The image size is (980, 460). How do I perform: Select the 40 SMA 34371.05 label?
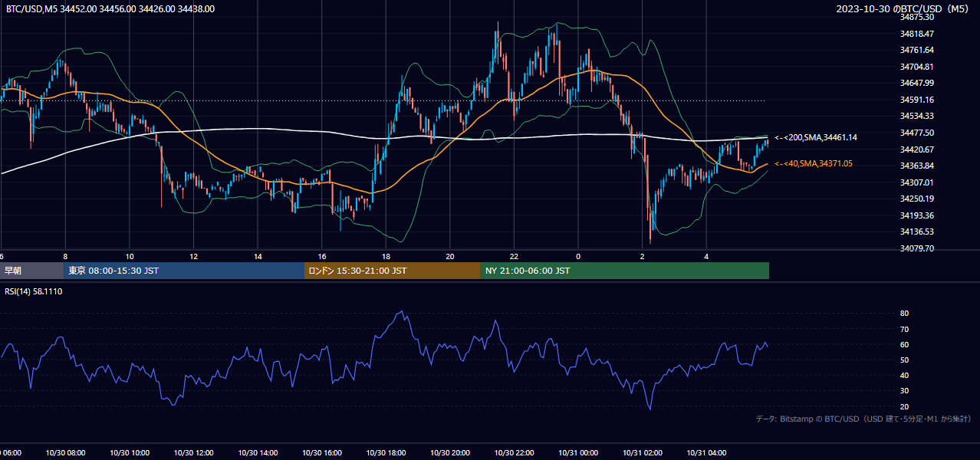(814, 163)
